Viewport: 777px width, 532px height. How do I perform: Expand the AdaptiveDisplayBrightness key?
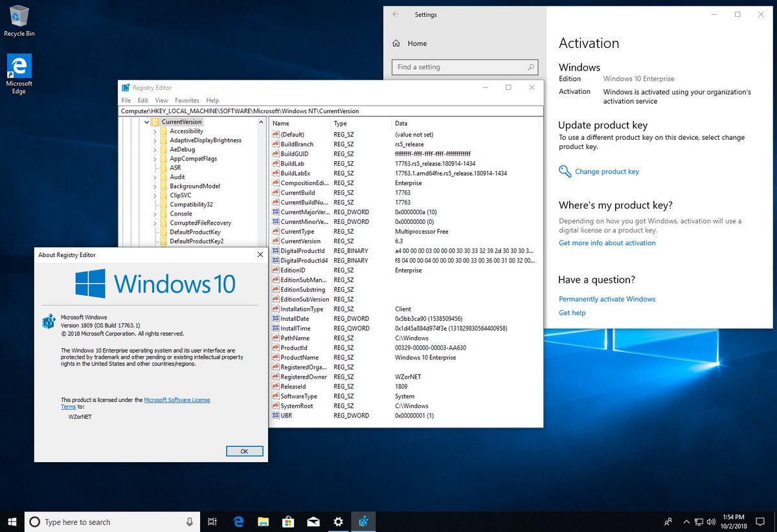155,140
